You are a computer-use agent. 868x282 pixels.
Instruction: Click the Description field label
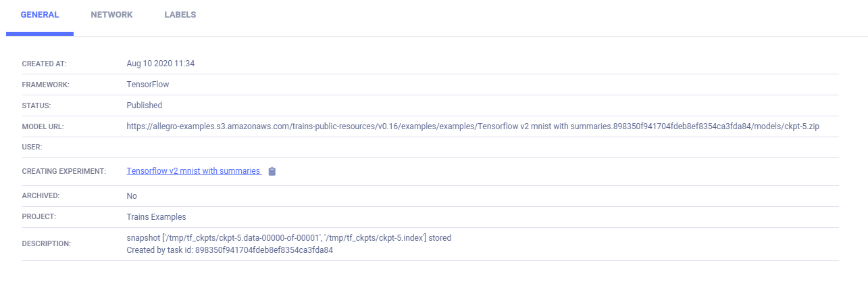point(46,243)
